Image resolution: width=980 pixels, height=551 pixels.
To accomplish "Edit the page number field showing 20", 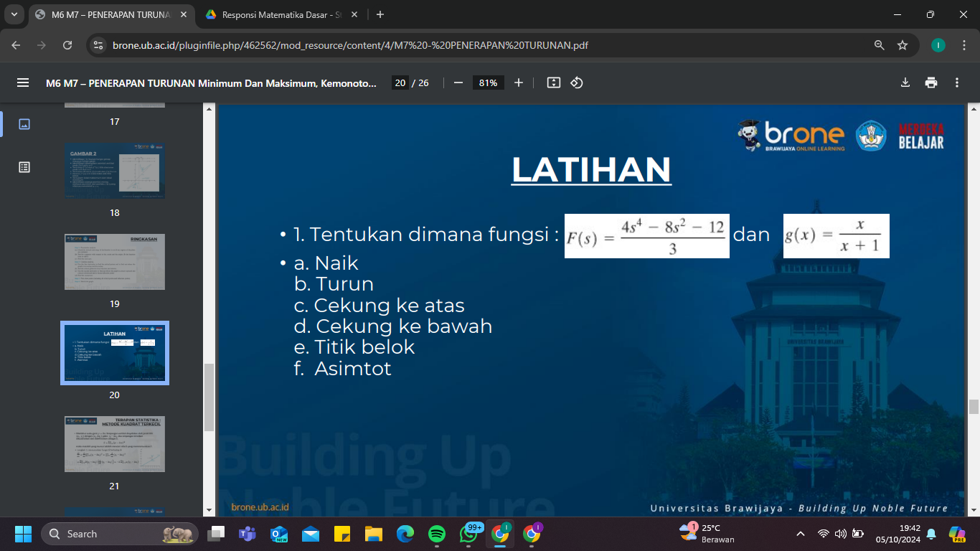I will (x=400, y=83).
